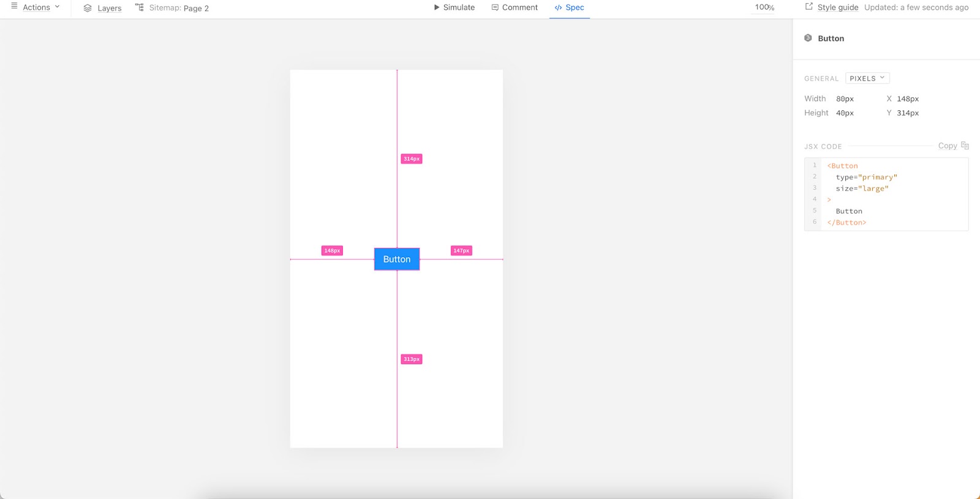This screenshot has height=499, width=980.
Task: Open the Actions hamburger menu icon
Action: point(14,6)
